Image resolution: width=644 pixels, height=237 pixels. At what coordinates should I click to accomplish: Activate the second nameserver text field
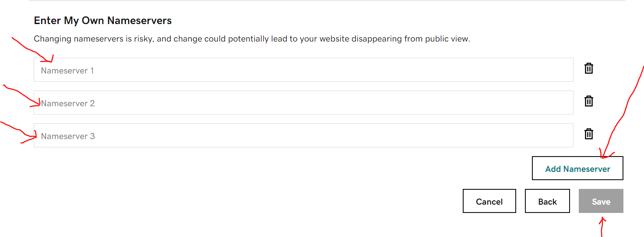click(x=303, y=103)
